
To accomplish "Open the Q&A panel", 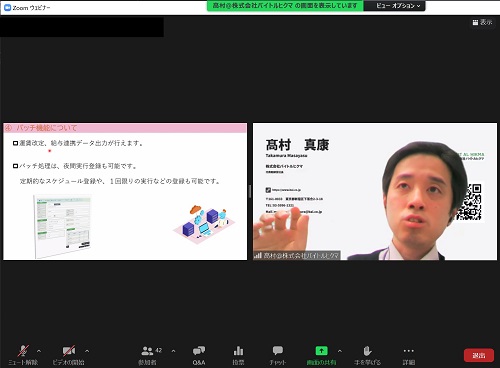I will [199, 351].
